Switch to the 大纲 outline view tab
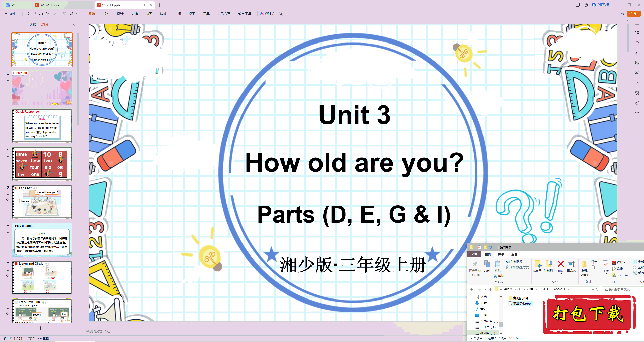The width and height of the screenshot is (644, 342). 33,24
